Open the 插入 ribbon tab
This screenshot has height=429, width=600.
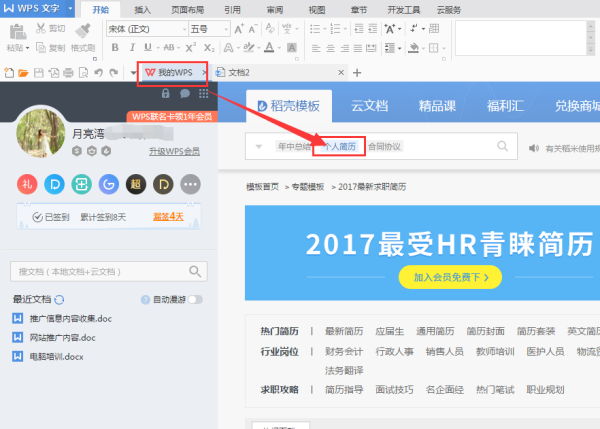(142, 10)
